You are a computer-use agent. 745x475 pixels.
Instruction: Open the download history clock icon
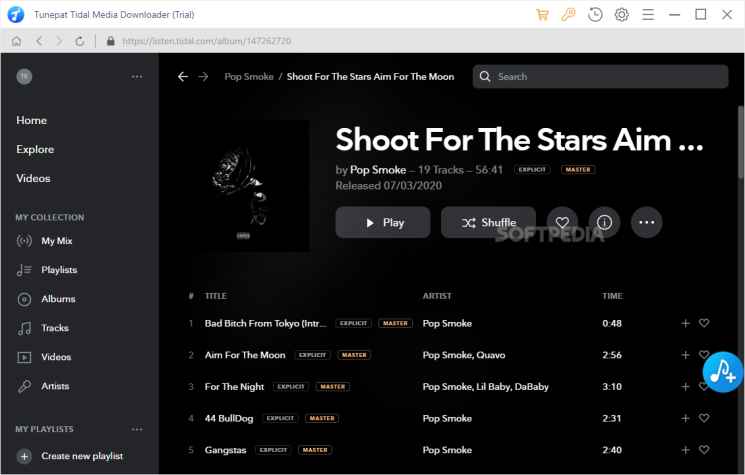click(595, 14)
